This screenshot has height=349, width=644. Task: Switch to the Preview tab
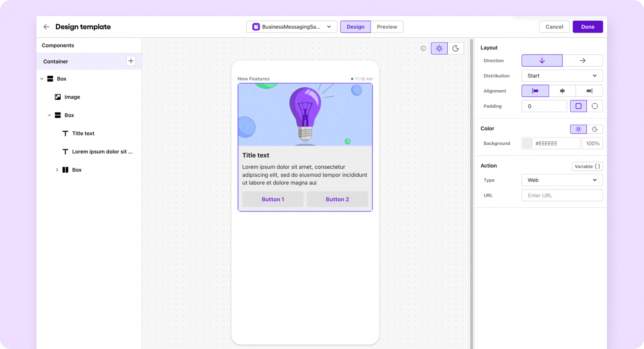(x=387, y=27)
